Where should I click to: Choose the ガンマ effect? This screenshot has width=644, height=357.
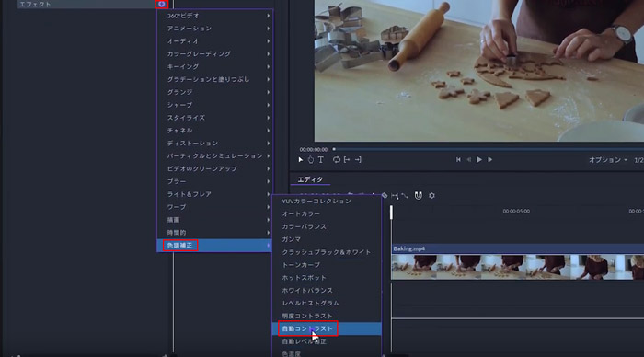click(x=327, y=239)
